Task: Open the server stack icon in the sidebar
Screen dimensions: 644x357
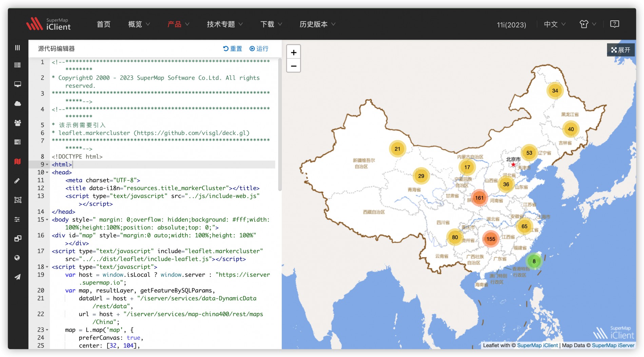Action: pos(18,65)
